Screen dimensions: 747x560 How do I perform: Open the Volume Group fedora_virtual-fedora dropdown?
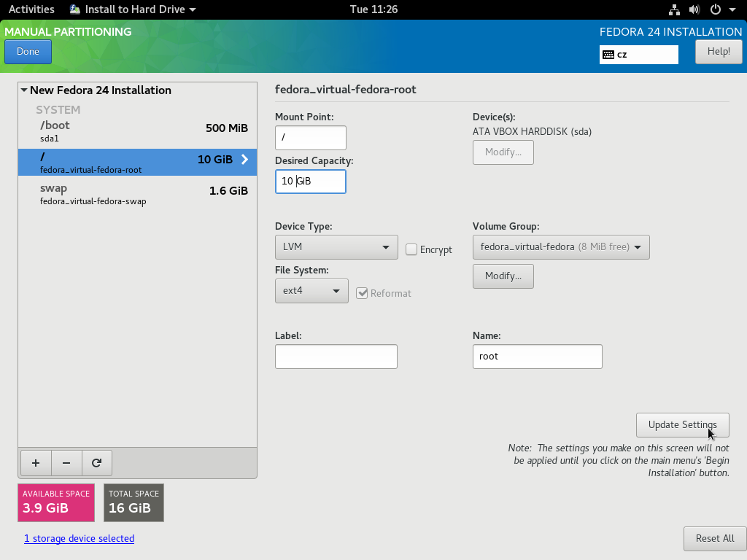pos(560,247)
